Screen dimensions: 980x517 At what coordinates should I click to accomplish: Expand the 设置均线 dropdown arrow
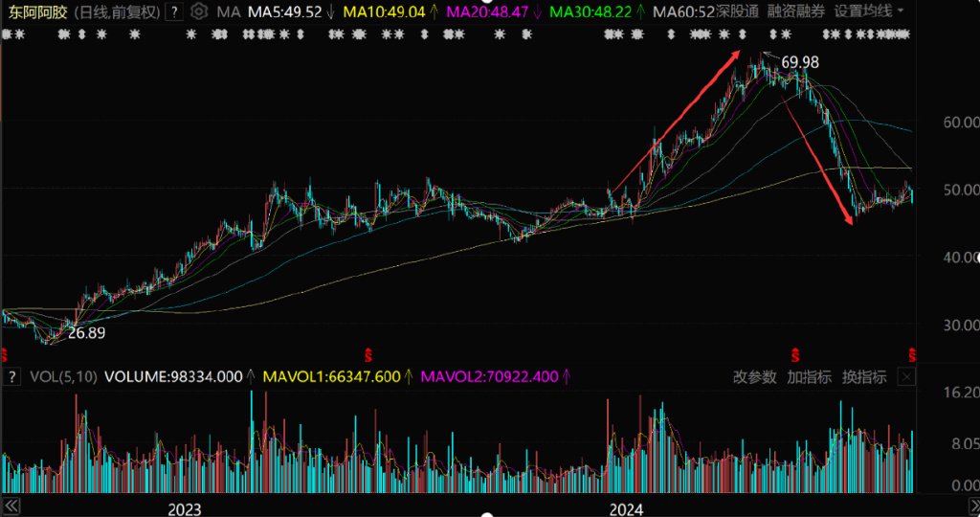tap(901, 11)
